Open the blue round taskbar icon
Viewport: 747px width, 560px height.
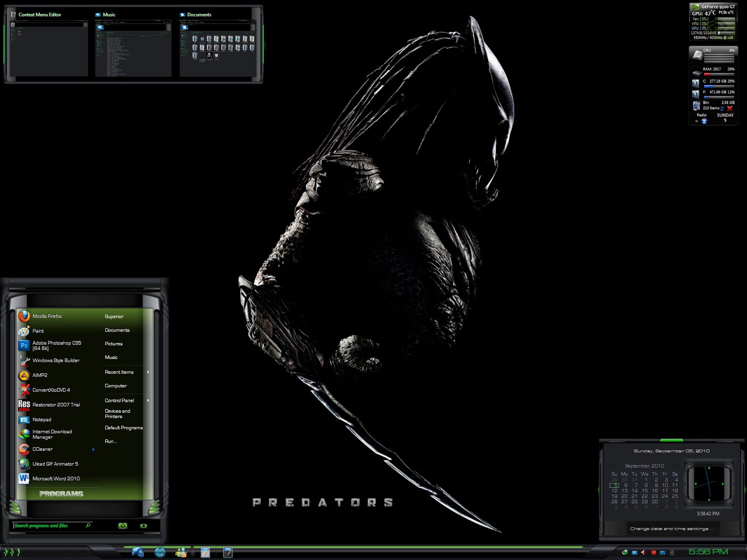click(160, 553)
